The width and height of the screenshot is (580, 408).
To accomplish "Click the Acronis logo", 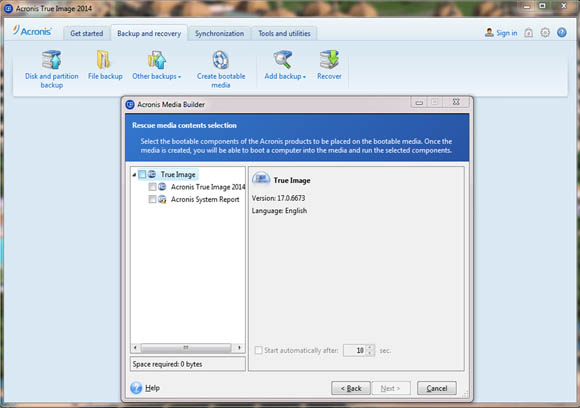I will 32,31.
